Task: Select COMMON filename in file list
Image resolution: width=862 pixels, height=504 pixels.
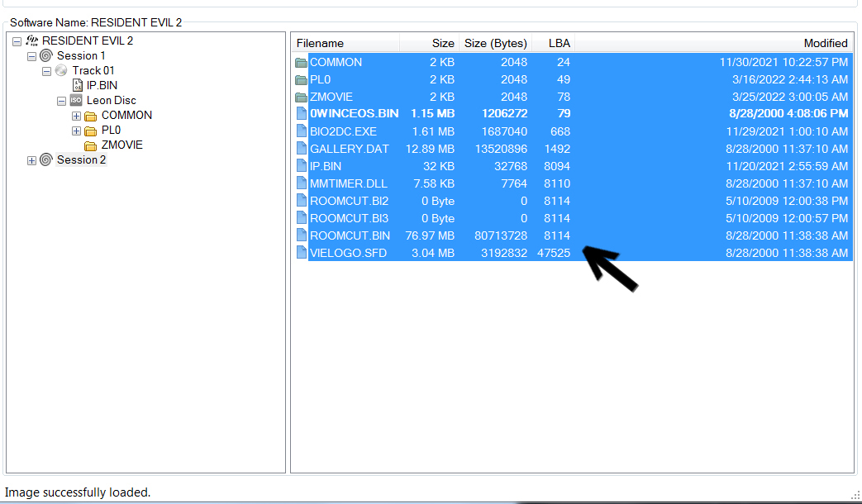Action: (336, 62)
